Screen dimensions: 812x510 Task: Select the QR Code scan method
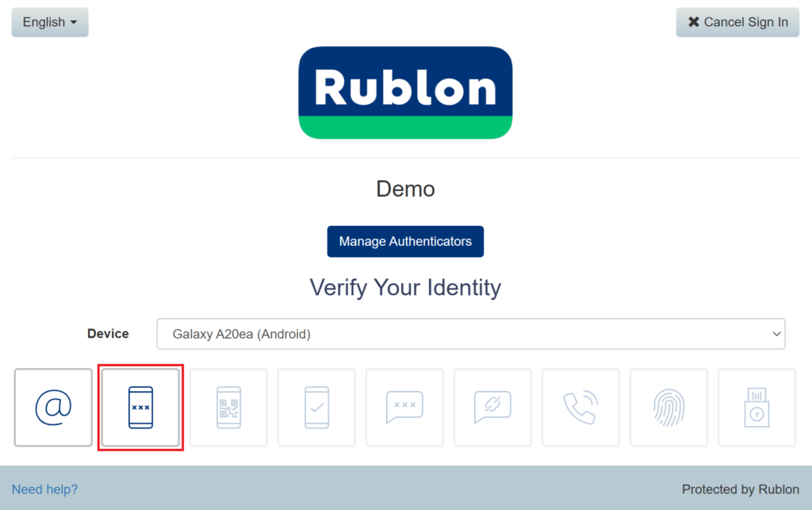click(x=228, y=408)
